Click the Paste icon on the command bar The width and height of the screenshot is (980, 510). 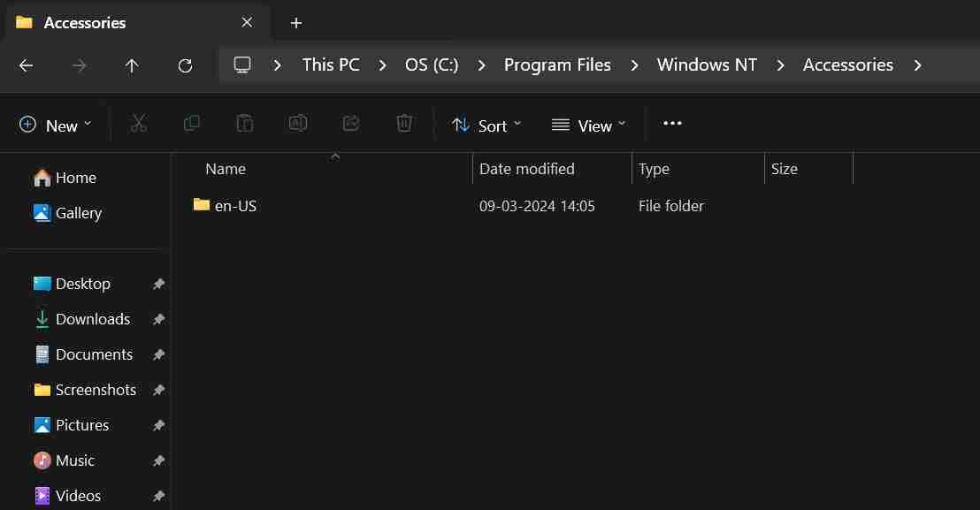tap(245, 124)
